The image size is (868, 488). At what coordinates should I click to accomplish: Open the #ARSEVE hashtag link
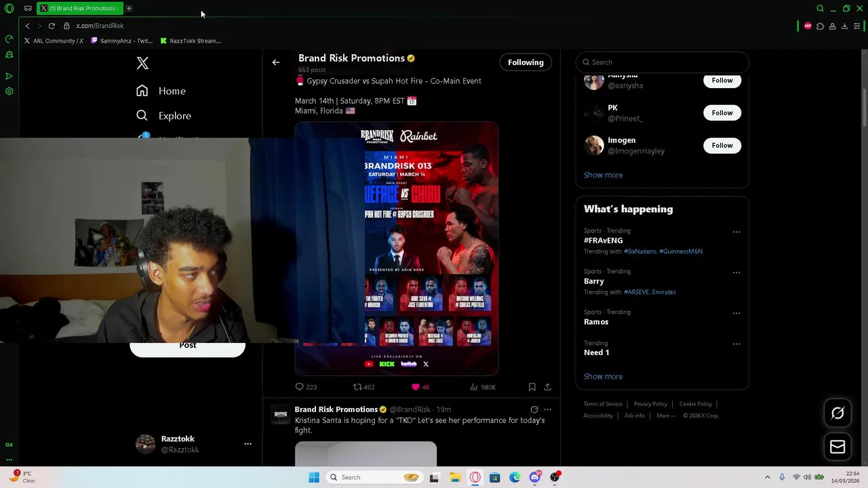coord(636,292)
